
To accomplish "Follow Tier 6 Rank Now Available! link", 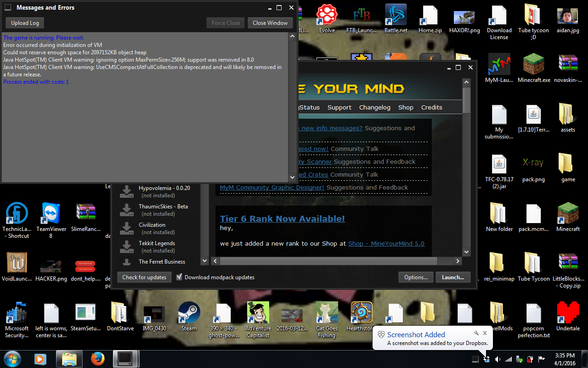I will (x=283, y=218).
